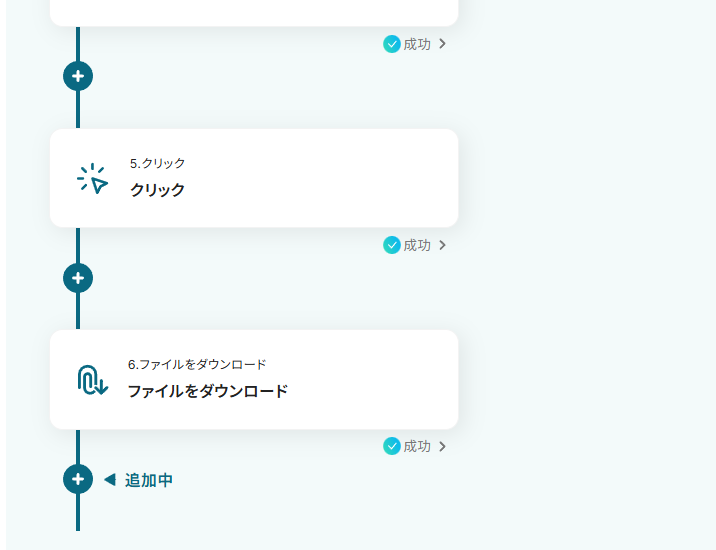Viewport: 716px width, 550px height.
Task: Click the left-pointing triangle beside 追加中
Action: tap(110, 479)
